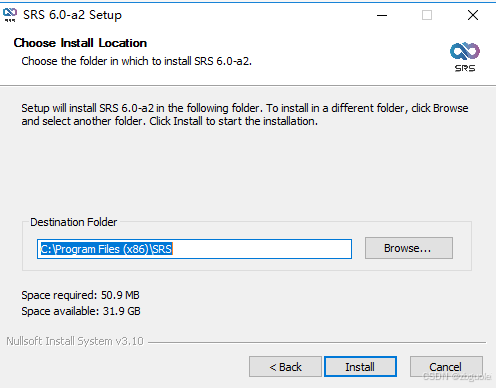Viewport: 496px width, 388px height.
Task: Click the CSDN watermark near Cancel button
Action: tap(457, 377)
